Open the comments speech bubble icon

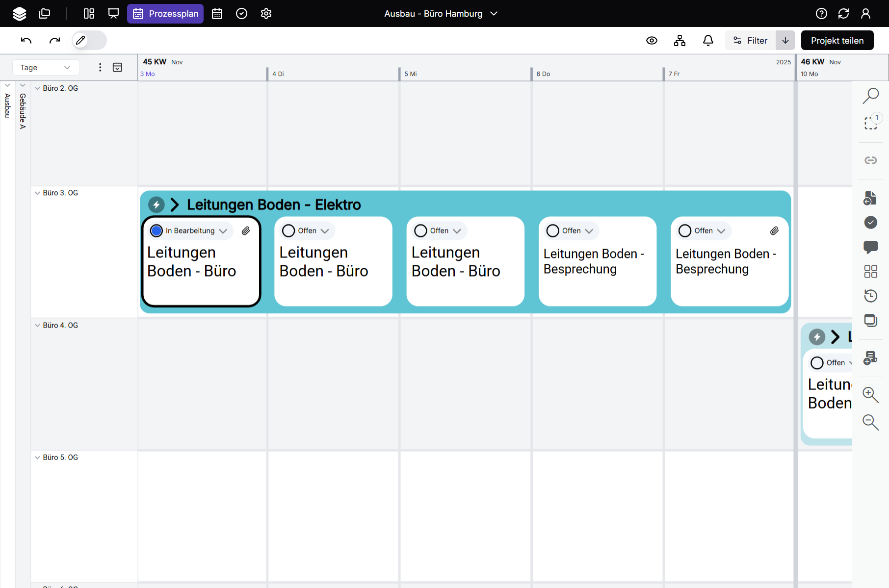tap(870, 247)
